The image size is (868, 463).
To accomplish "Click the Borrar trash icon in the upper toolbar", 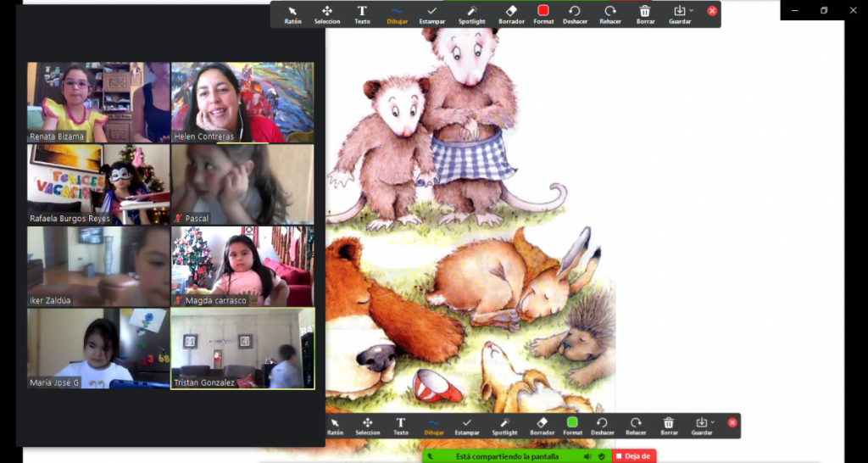I will pyautogui.click(x=645, y=14).
